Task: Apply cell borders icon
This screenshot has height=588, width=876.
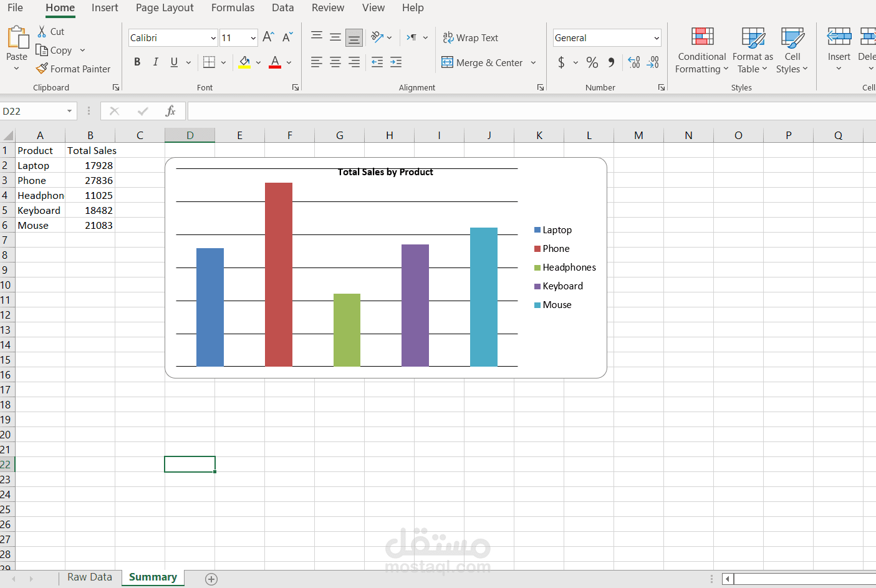Action: click(x=209, y=62)
